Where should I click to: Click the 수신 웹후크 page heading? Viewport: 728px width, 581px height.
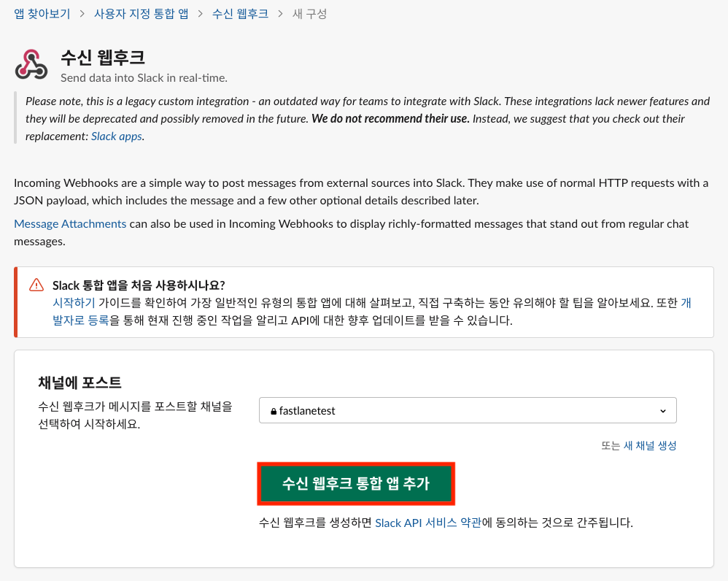tap(103, 58)
